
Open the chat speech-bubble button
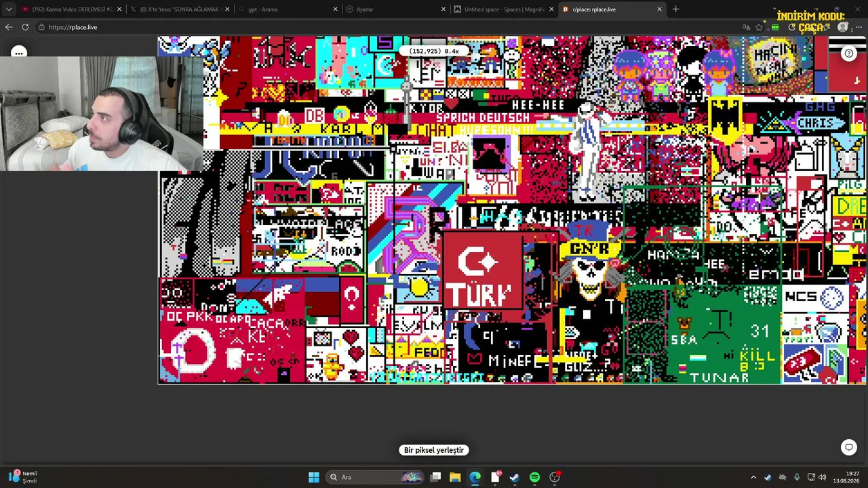[849, 447]
